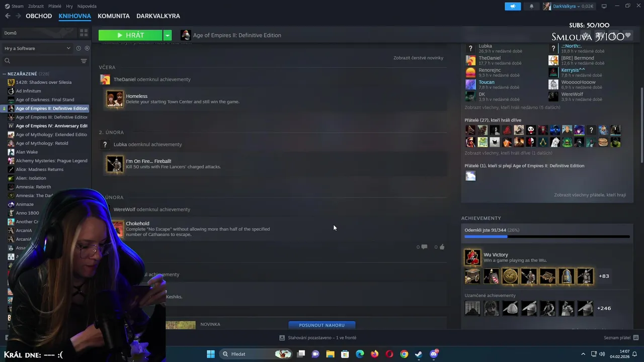The height and width of the screenshot is (362, 644).
Task: Go forward with the right arrow
Action: (18, 16)
